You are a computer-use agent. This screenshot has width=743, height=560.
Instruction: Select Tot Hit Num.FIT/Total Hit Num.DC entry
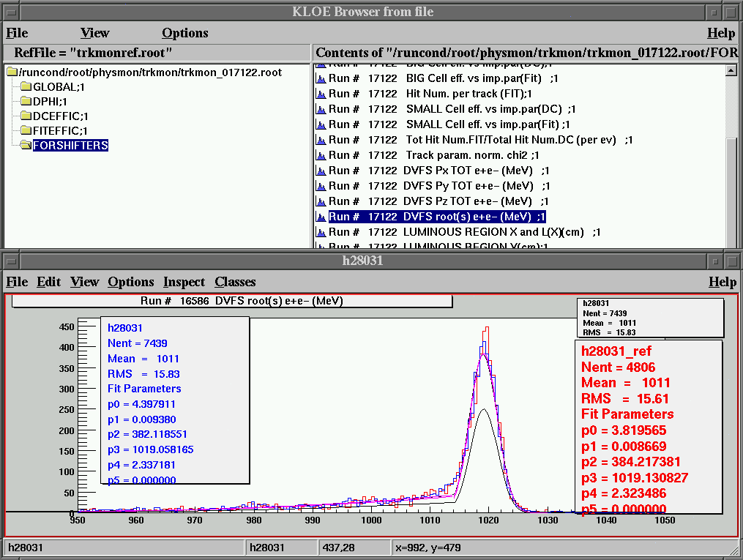[480, 140]
